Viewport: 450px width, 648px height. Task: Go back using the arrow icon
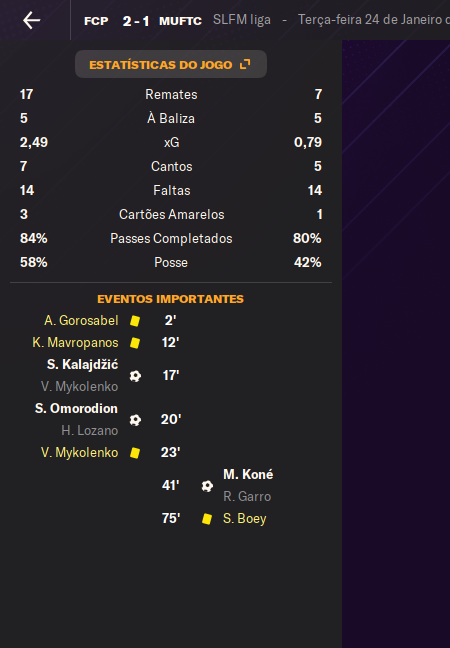[x=31, y=20]
